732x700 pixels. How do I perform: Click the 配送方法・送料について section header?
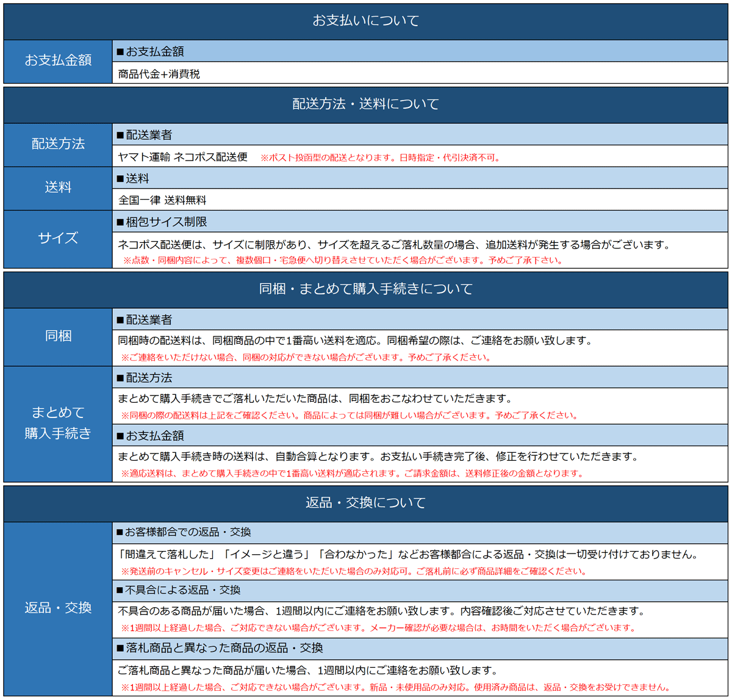(x=365, y=104)
